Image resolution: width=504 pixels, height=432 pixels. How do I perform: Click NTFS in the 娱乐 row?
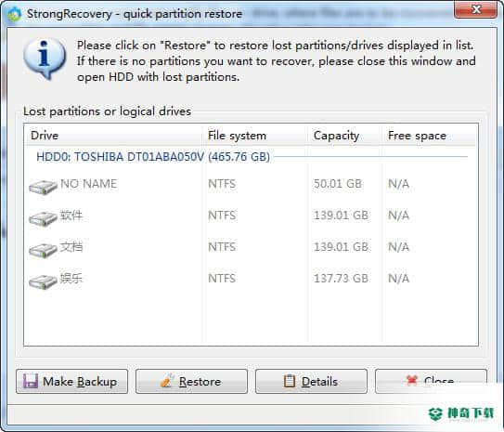(222, 278)
